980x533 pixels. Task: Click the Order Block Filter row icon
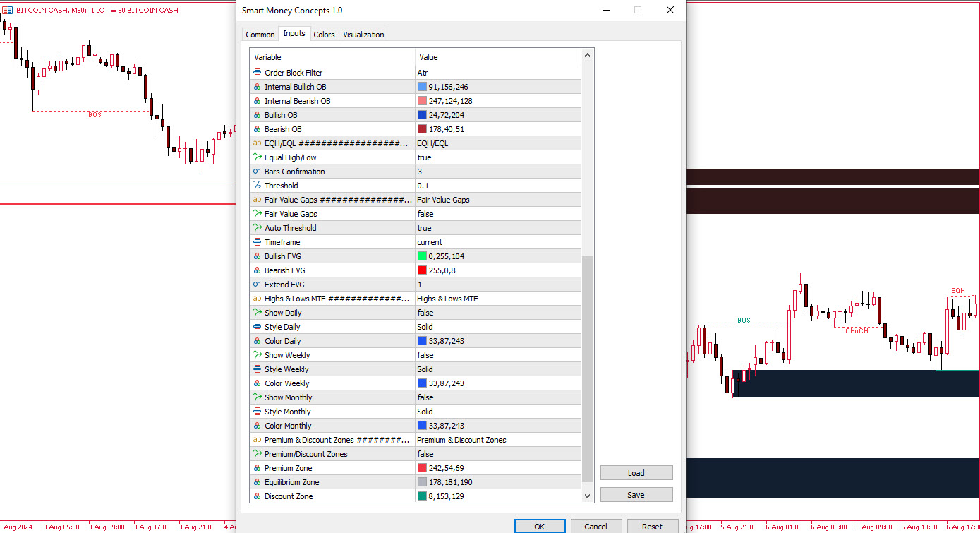click(257, 73)
